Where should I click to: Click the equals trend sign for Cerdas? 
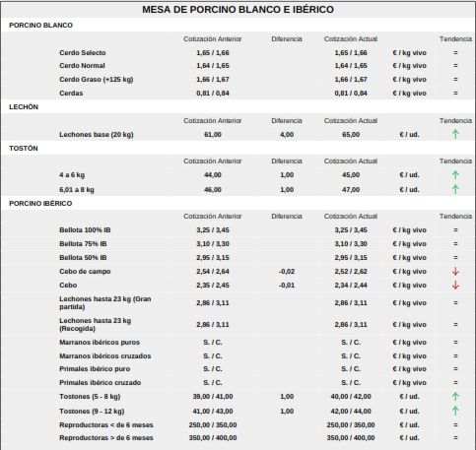(x=455, y=94)
